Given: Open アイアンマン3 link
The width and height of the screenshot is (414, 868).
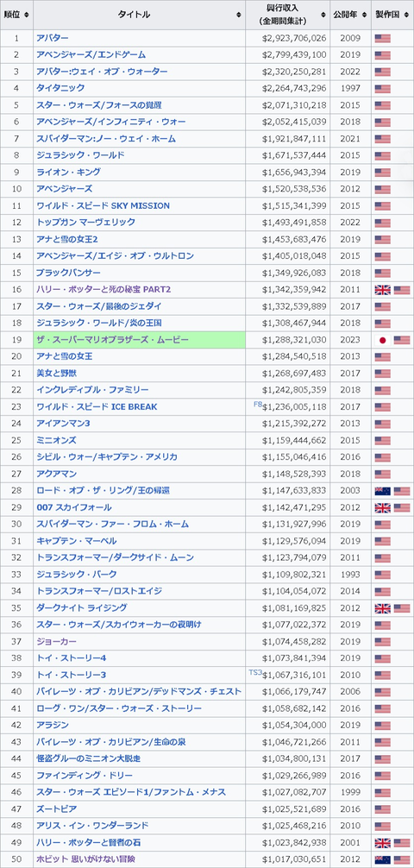Looking at the screenshot, I should pyautogui.click(x=63, y=423).
